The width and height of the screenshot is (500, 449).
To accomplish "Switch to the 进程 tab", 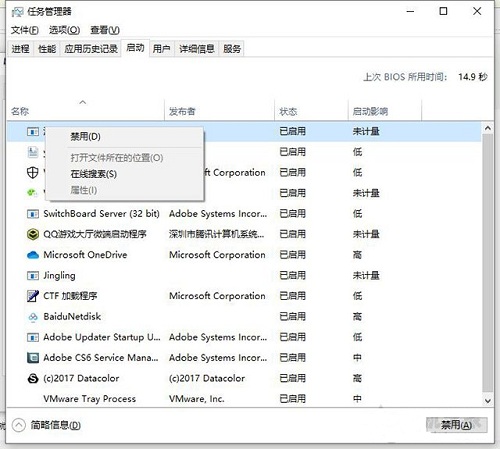I will click(20, 49).
